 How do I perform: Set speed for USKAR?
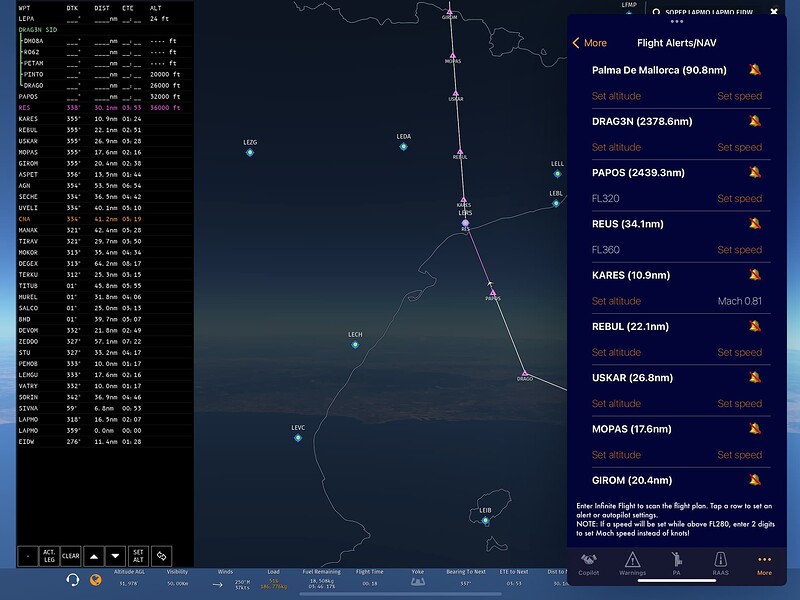tap(740, 404)
